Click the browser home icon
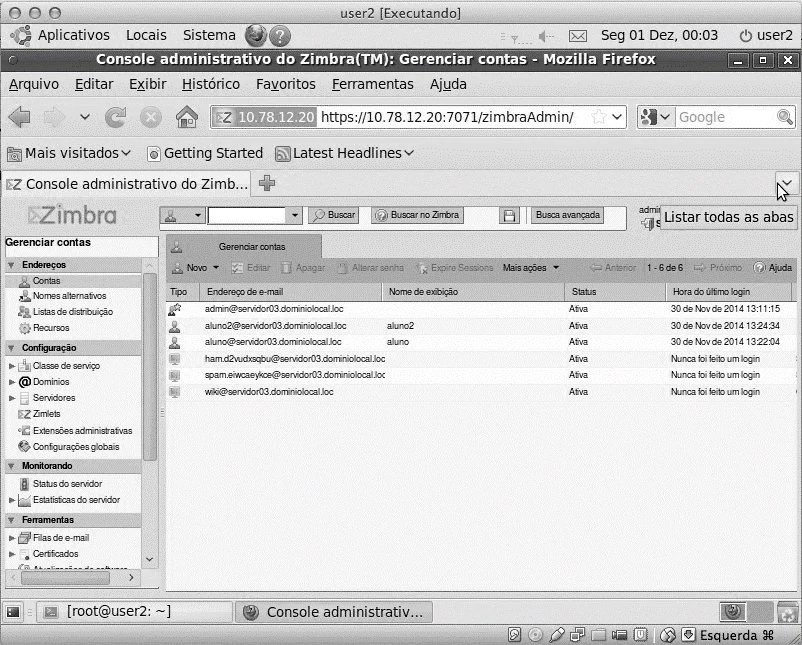This screenshot has height=645, width=802. pos(187,117)
